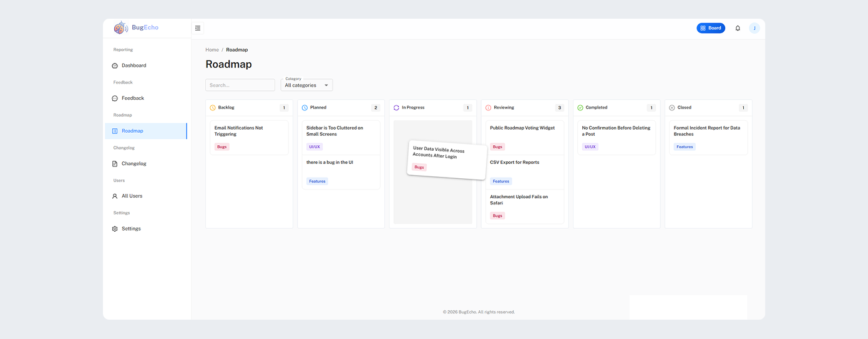The image size is (868, 339).
Task: Click the Settings gear icon
Action: (x=115, y=229)
